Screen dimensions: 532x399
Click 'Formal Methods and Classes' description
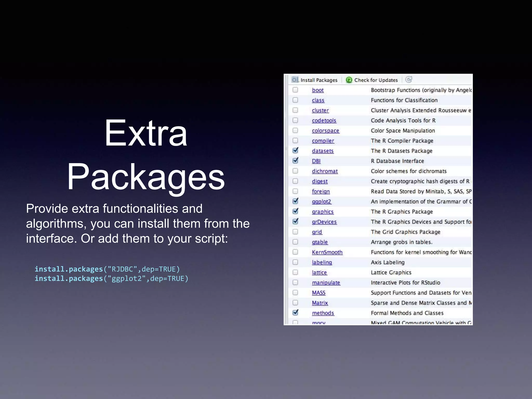click(407, 313)
